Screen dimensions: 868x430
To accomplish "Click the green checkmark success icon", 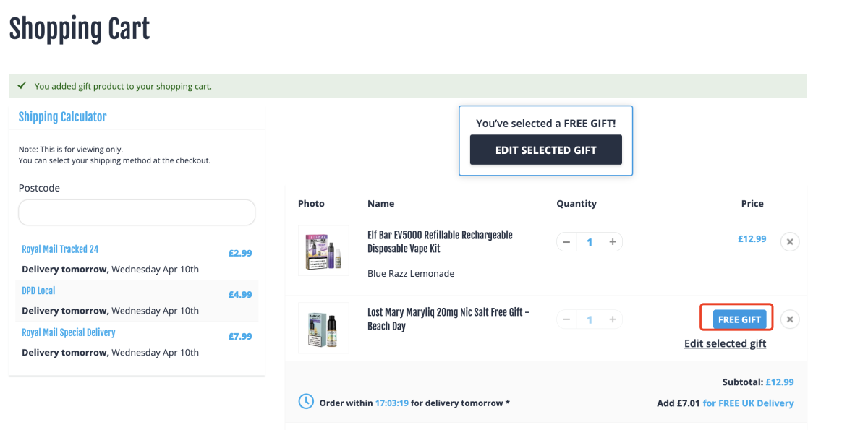I will point(22,85).
